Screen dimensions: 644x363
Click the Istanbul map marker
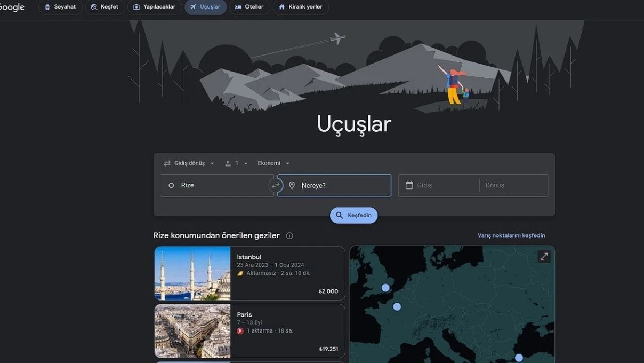[x=519, y=358]
